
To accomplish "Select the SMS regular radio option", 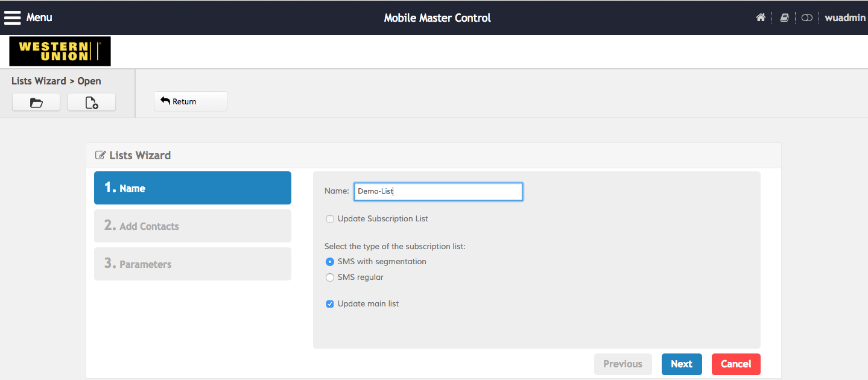I will (330, 277).
